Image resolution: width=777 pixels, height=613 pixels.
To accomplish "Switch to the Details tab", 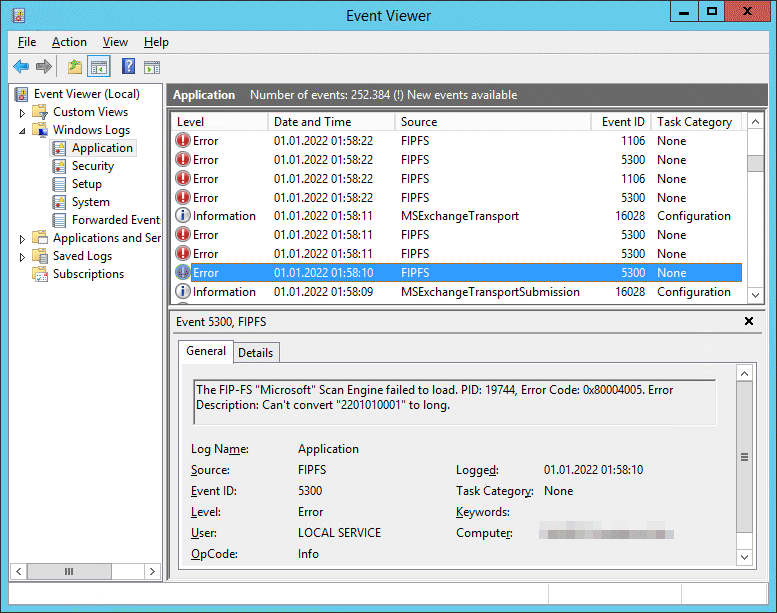I will [x=256, y=353].
